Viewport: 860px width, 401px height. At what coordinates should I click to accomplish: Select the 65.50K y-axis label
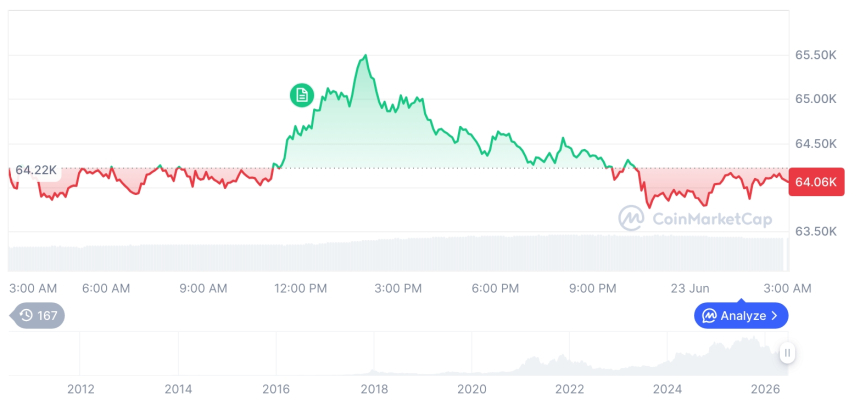click(x=816, y=55)
